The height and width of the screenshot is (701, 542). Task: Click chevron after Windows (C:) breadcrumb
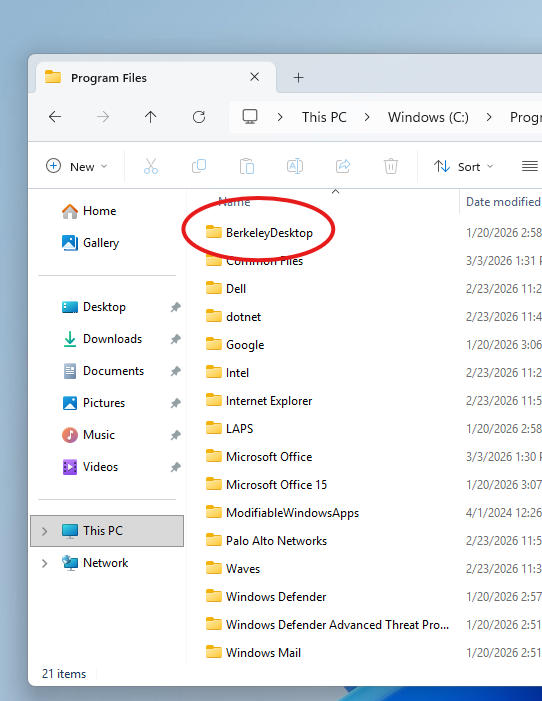(x=489, y=117)
